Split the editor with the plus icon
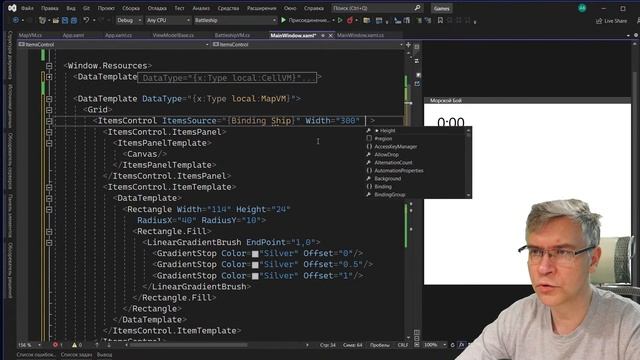 coord(408,44)
